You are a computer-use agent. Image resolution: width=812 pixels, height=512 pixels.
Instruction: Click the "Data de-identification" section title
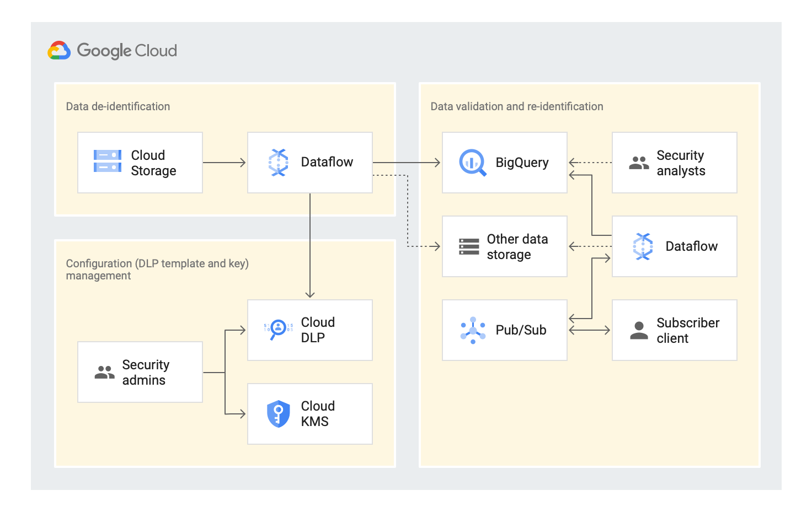[118, 106]
